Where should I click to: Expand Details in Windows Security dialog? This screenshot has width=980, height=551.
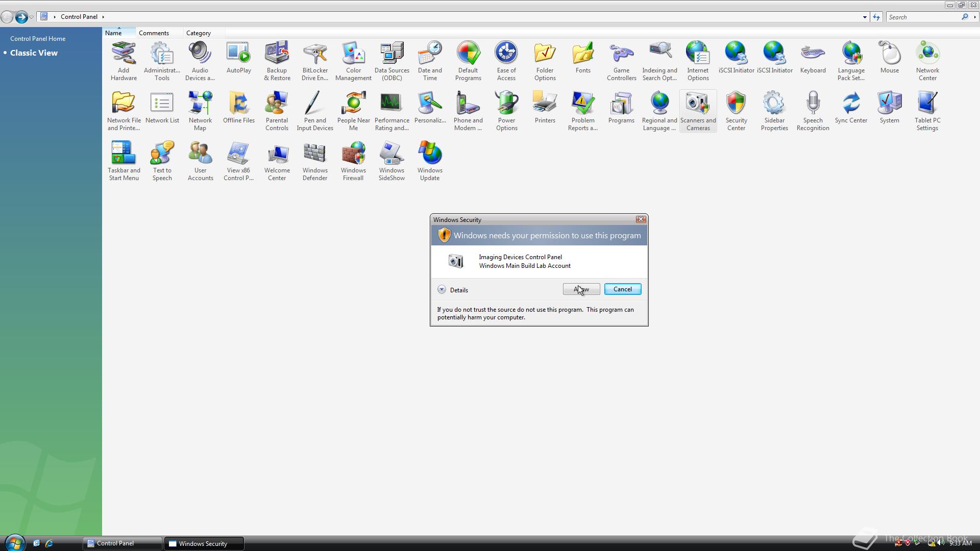click(442, 290)
